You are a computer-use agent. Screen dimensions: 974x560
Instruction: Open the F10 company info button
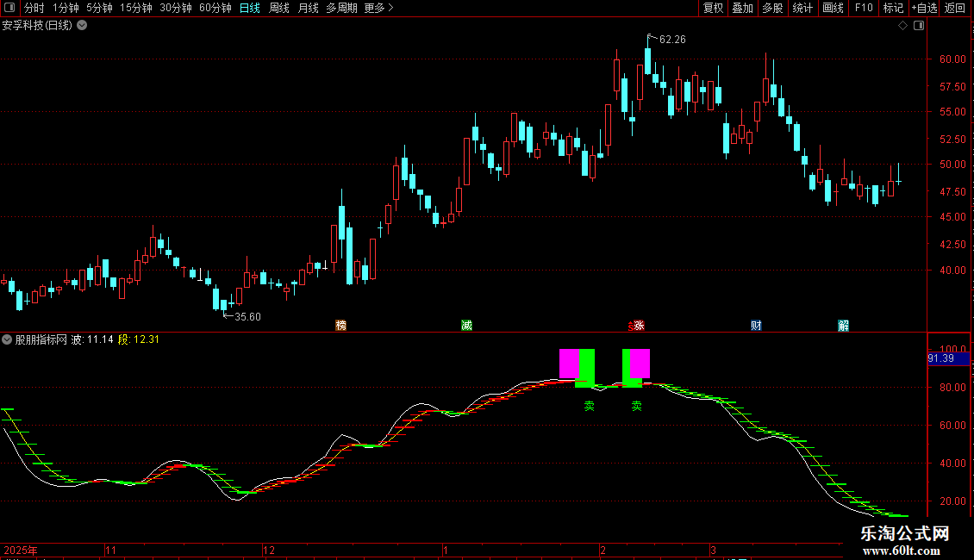tap(864, 8)
